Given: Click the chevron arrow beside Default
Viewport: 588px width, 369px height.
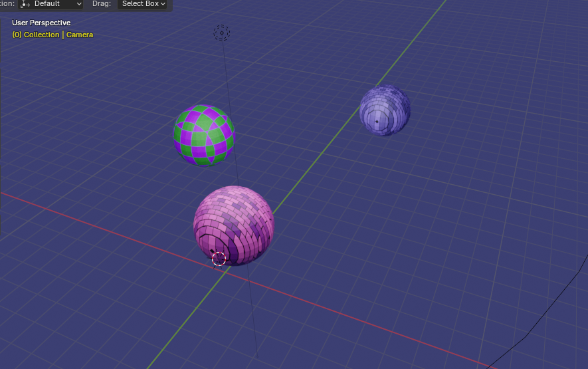Looking at the screenshot, I should point(79,4).
